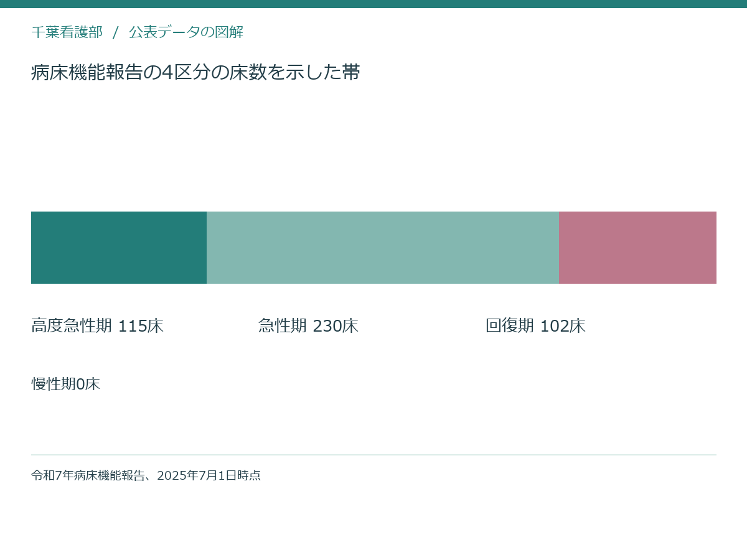Click the heading 病床機能報告の4区分の床数を示した帯
This screenshot has width=747, height=560.
[195, 73]
